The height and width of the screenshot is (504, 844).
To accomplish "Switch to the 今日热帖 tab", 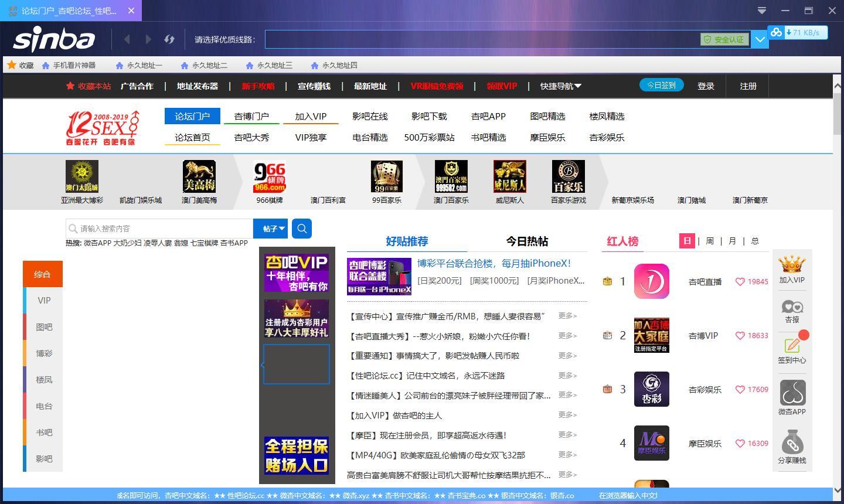I will [x=527, y=241].
